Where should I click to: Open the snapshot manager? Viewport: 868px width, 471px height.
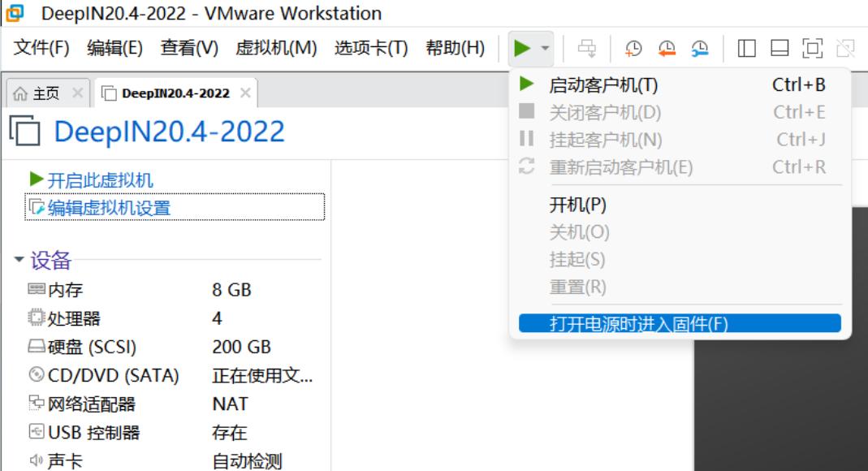(x=699, y=50)
